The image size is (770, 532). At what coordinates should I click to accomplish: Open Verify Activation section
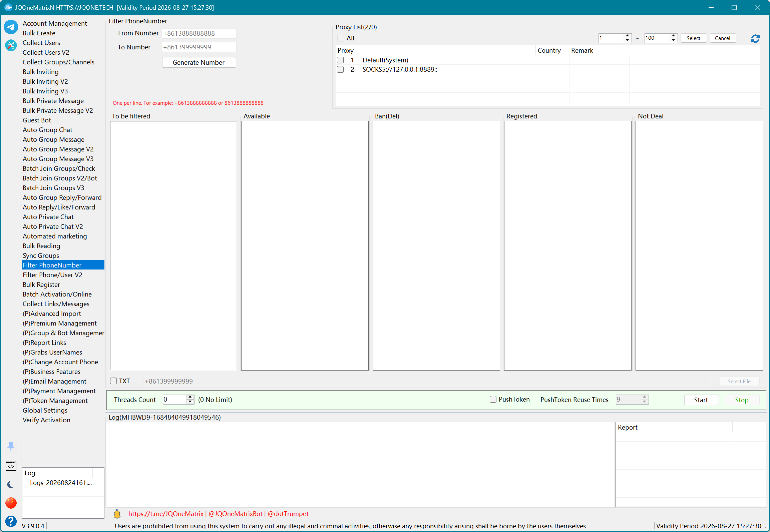pos(46,420)
